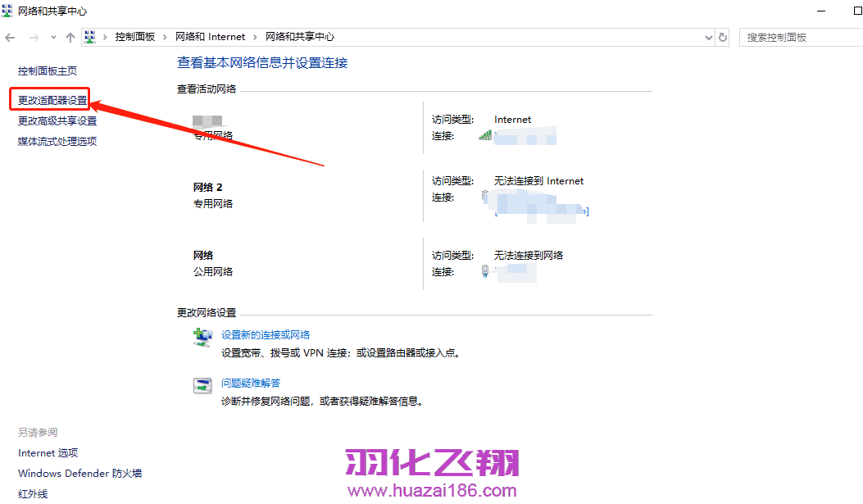Open Windows Defender 防火墙 link

pyautogui.click(x=79, y=473)
